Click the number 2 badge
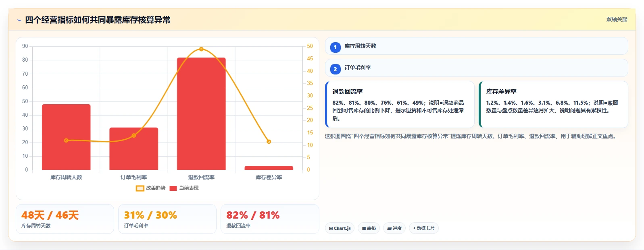 click(x=335, y=69)
